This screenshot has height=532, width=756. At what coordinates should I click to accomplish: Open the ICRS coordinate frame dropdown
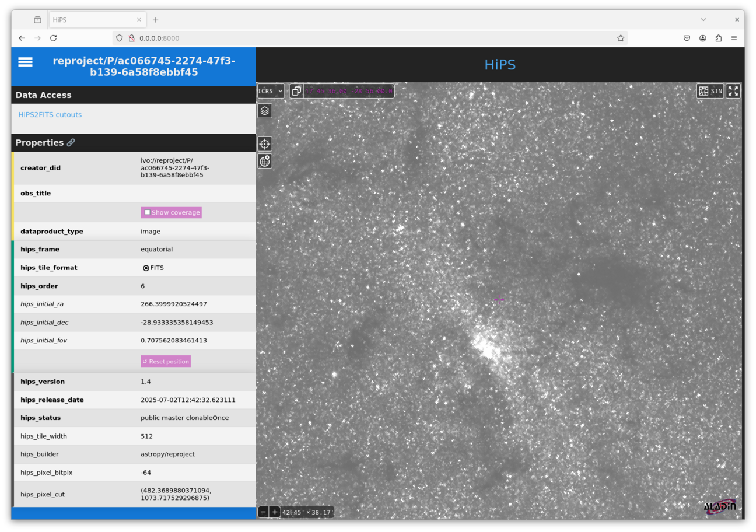(x=271, y=91)
